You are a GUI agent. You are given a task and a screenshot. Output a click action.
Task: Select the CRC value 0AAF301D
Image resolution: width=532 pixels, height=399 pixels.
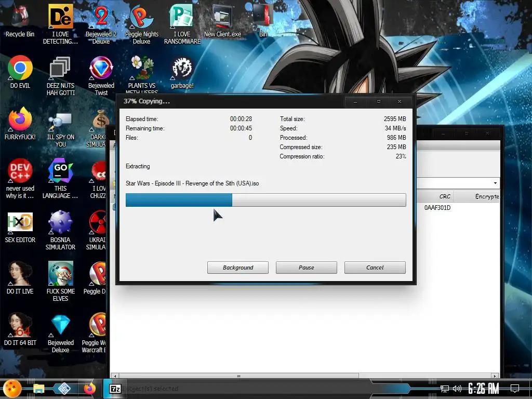coord(437,208)
